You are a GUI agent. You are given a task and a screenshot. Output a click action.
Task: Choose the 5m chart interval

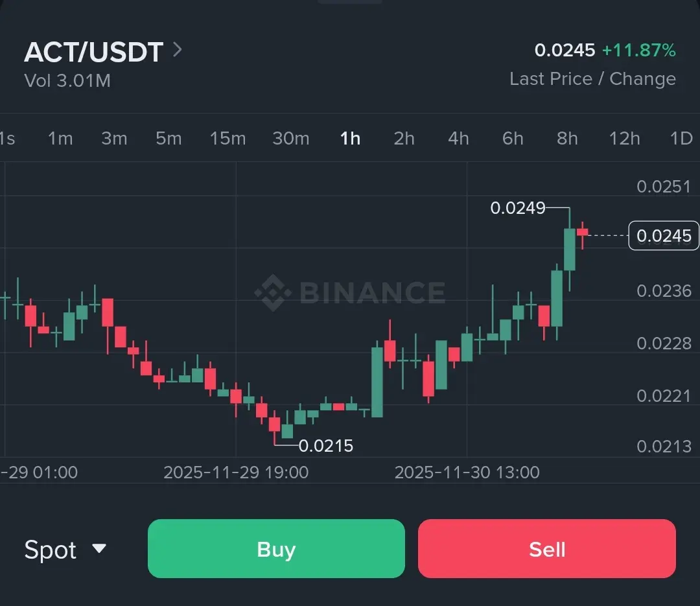pos(169,138)
